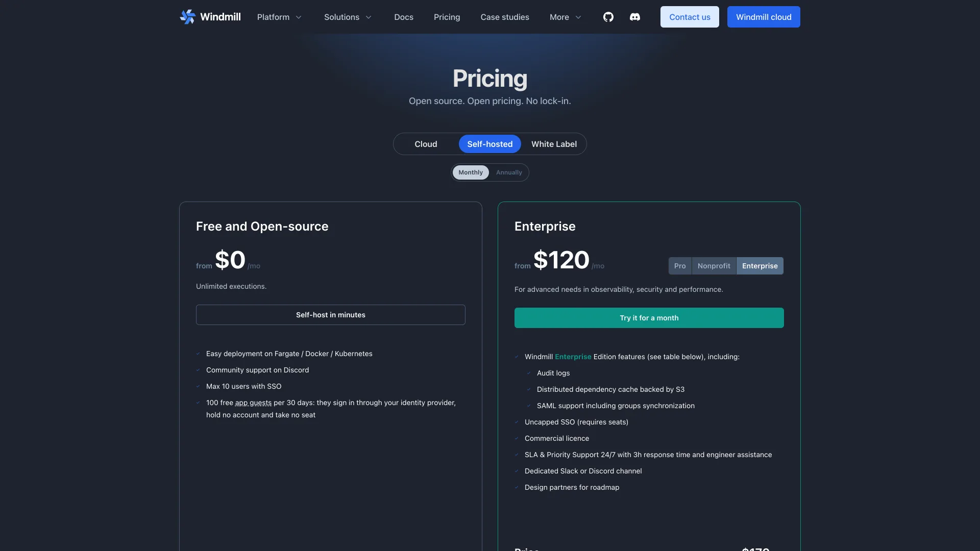
Task: Toggle billing to Monthly
Action: (x=471, y=172)
